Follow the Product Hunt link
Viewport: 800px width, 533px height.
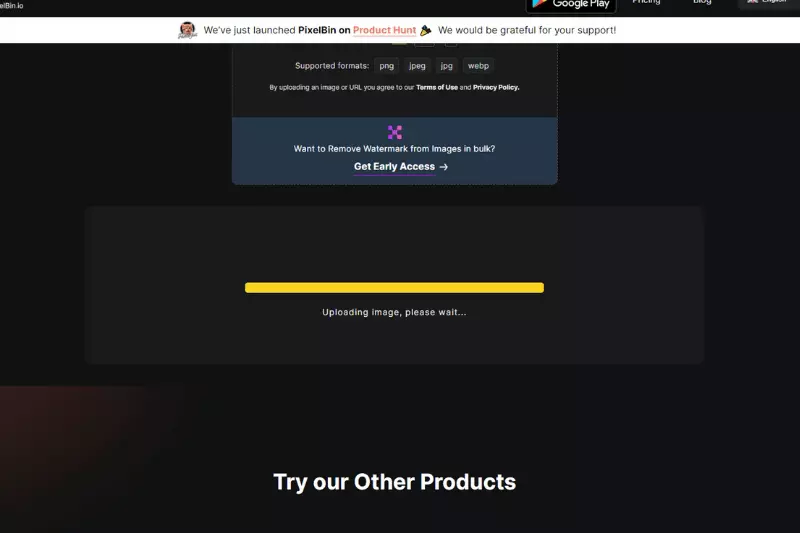pos(384,30)
